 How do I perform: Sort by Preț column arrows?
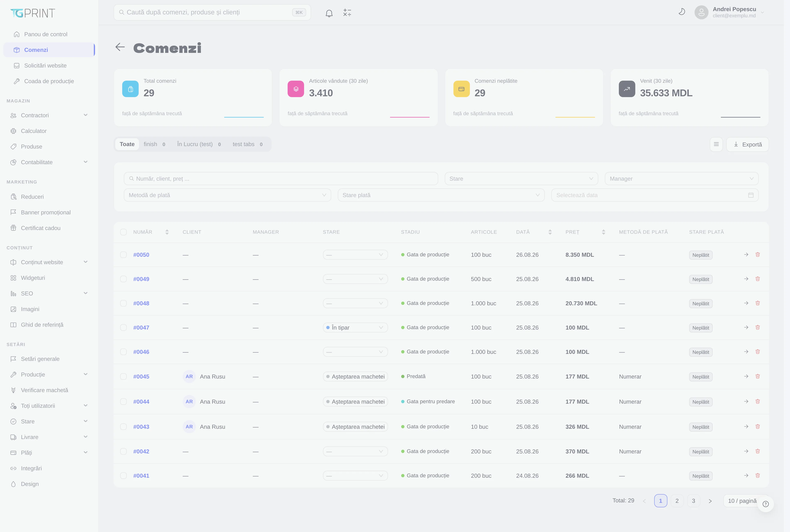coord(603,232)
